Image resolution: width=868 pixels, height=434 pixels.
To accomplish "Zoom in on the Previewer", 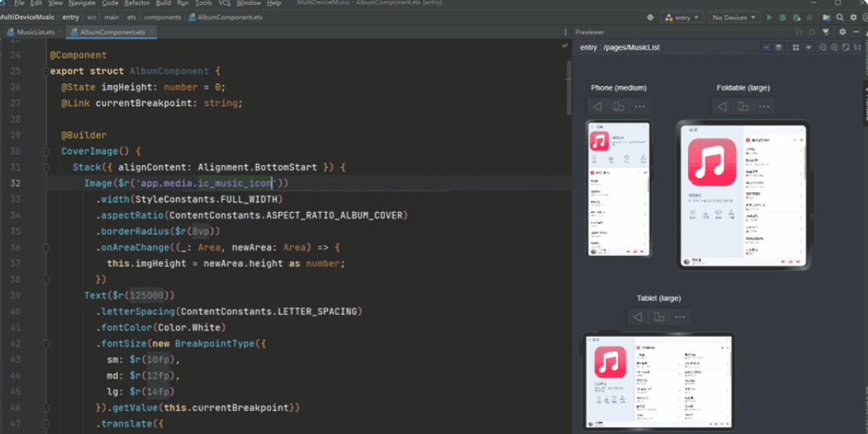I will point(834,47).
